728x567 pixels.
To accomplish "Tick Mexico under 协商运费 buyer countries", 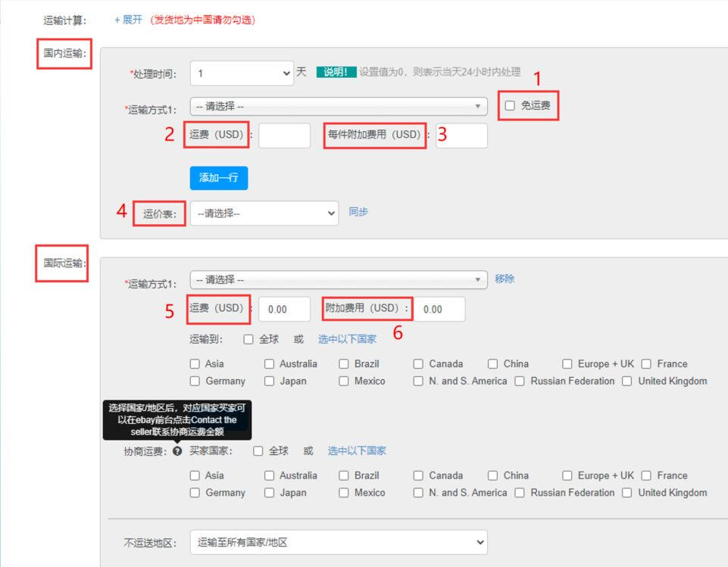I will click(x=344, y=493).
